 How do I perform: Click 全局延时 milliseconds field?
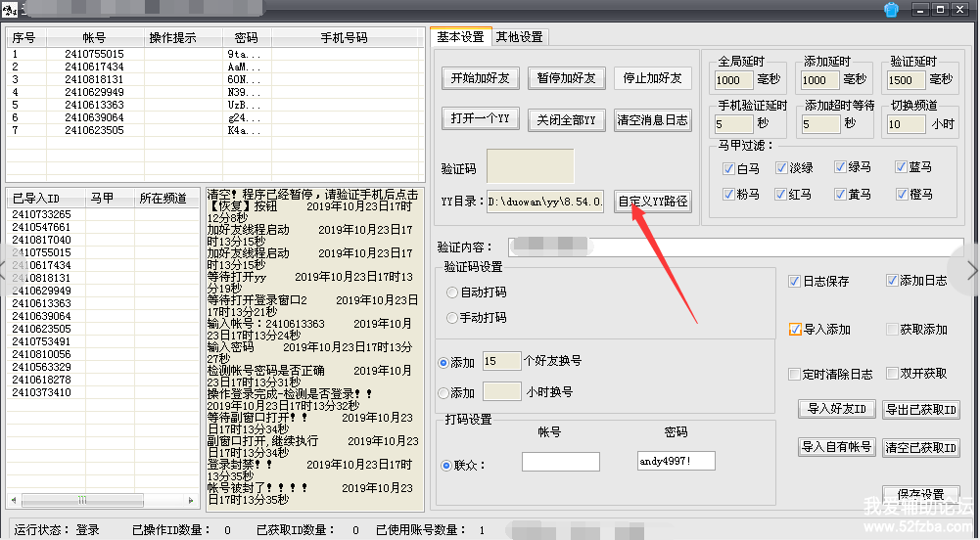[733, 80]
